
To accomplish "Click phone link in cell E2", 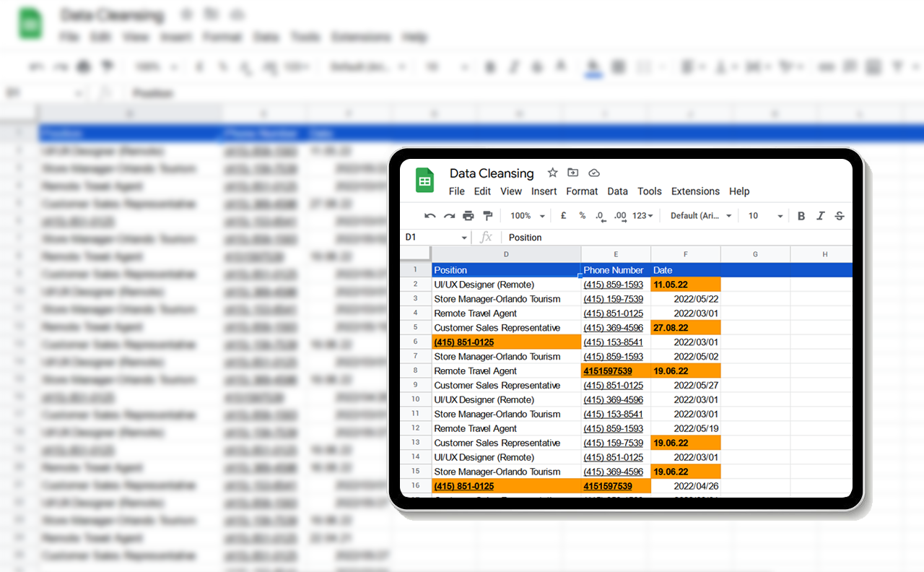I will tap(613, 285).
